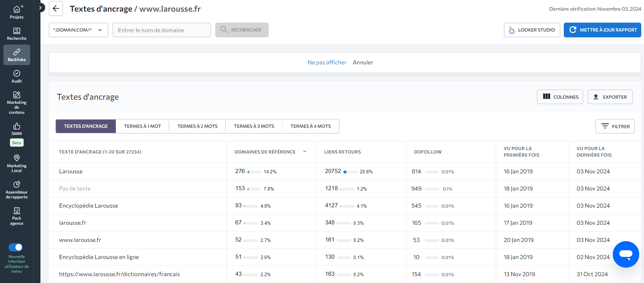This screenshot has width=644, height=283.
Task: Click 949 dofollow value
Action: (x=416, y=188)
